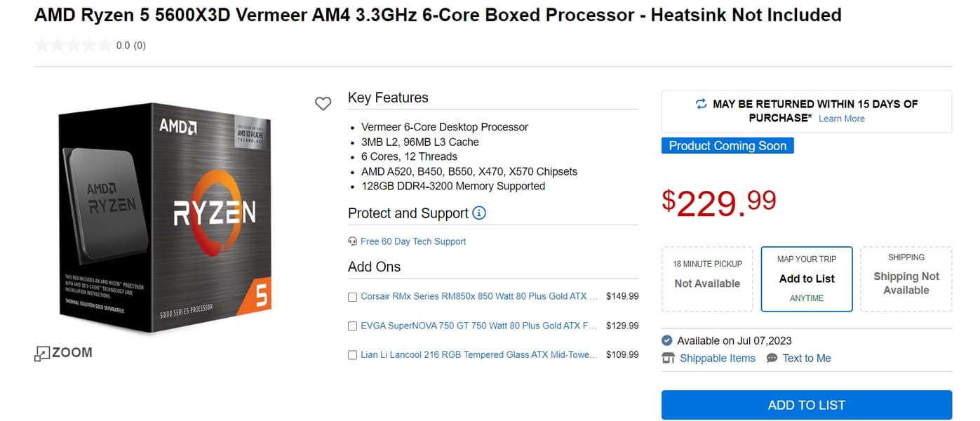Click the availability checkmark icon
980x421 pixels.
(x=667, y=341)
